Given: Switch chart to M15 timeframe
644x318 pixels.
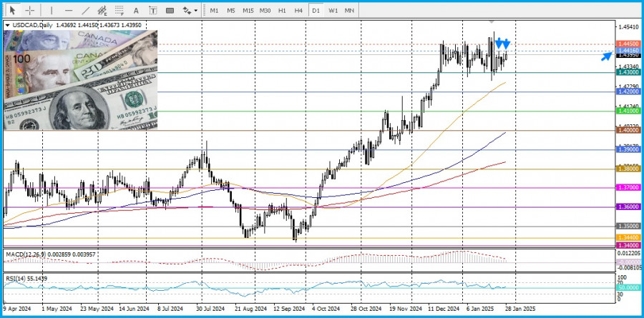Looking at the screenshot, I should pos(248,11).
